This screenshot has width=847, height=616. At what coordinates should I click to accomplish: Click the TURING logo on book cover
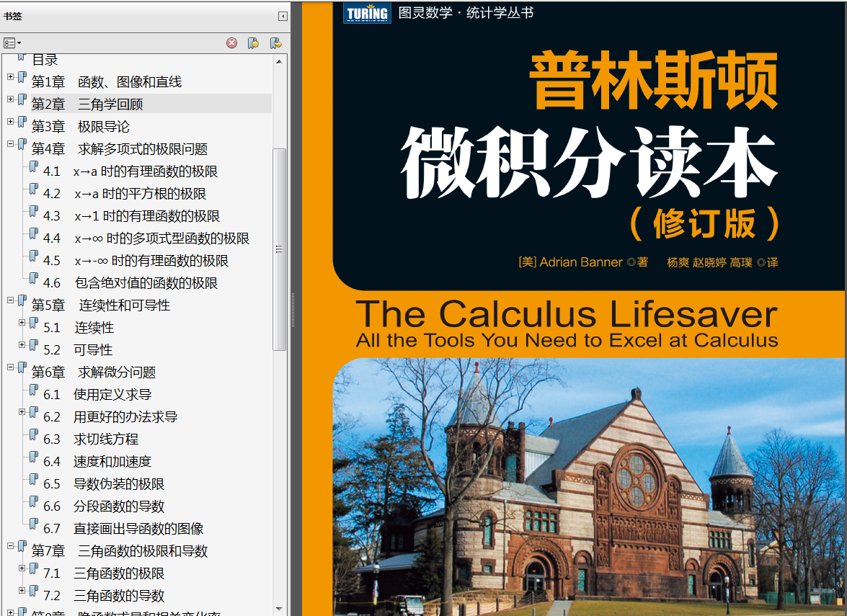point(368,13)
